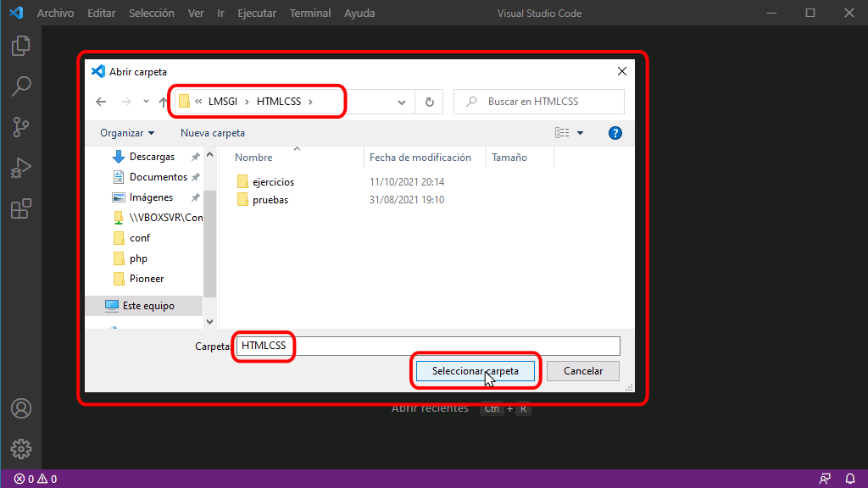
Task: Open the Extensions view in activity bar
Action: (x=21, y=209)
